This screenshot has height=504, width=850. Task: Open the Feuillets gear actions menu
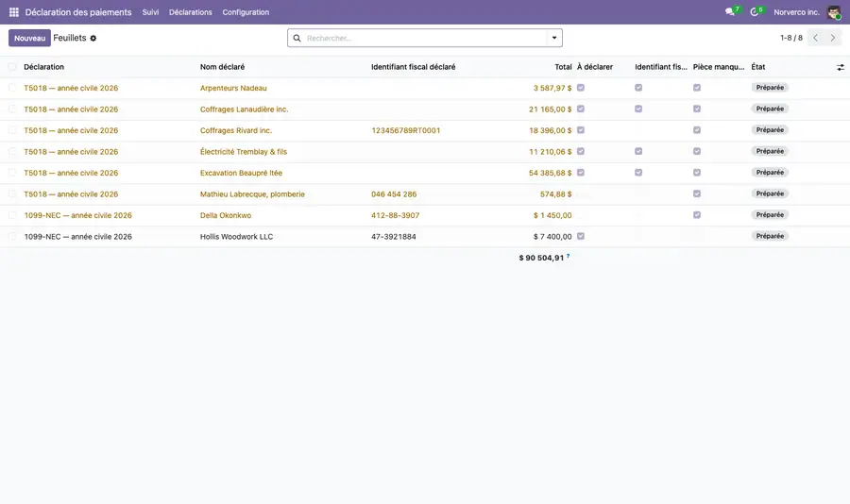(x=93, y=39)
